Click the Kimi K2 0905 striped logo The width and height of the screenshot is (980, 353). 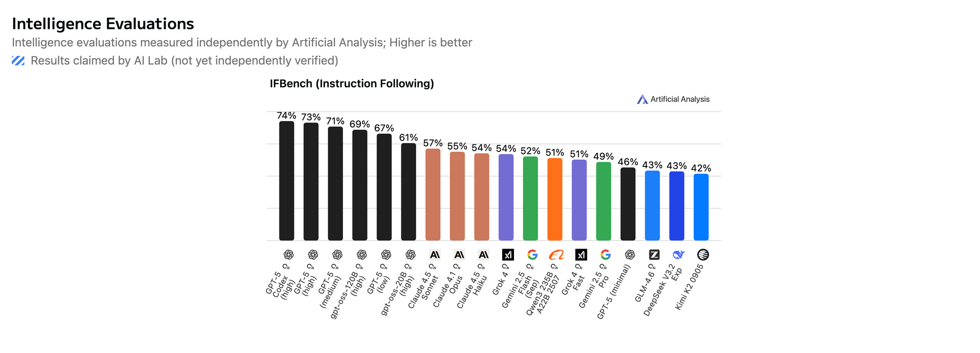(703, 255)
